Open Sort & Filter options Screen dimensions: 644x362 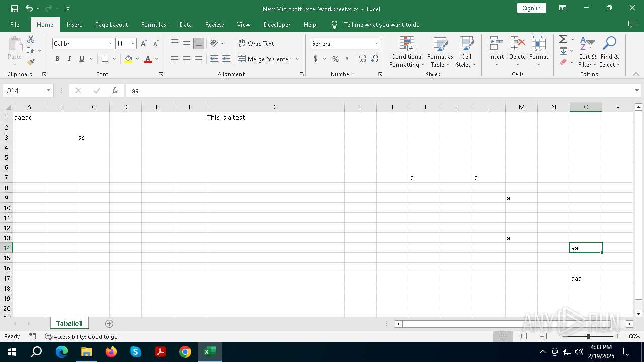(x=587, y=52)
